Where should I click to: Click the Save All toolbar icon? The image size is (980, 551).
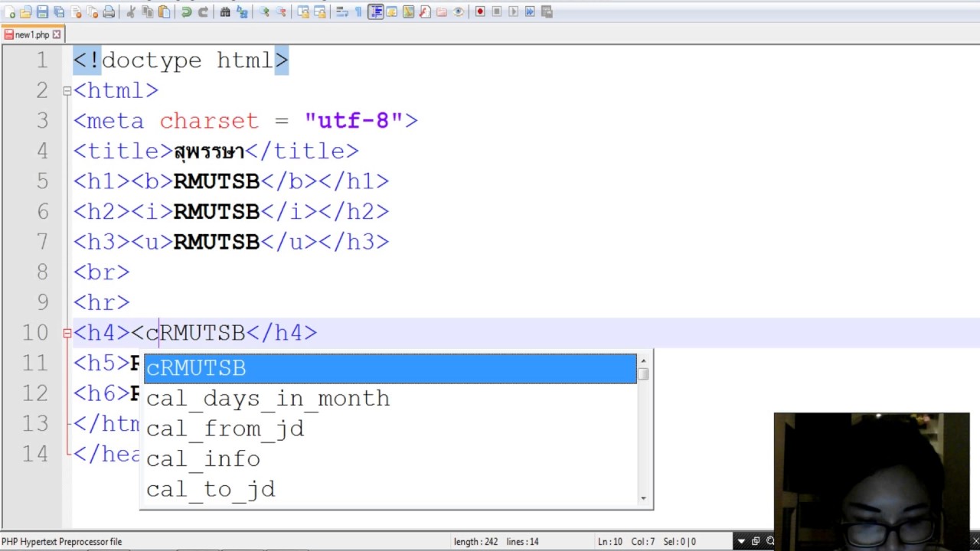pos(59,11)
